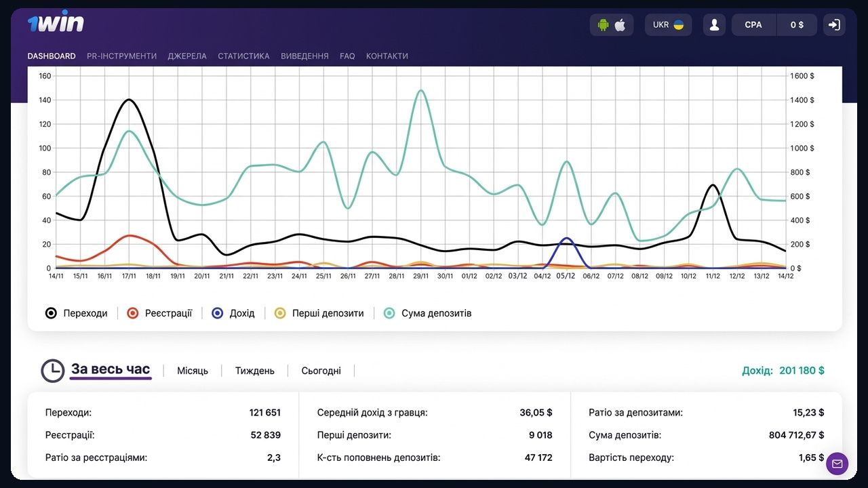Toggle the Реєстрації series in the legend
The image size is (868, 488).
tap(159, 313)
